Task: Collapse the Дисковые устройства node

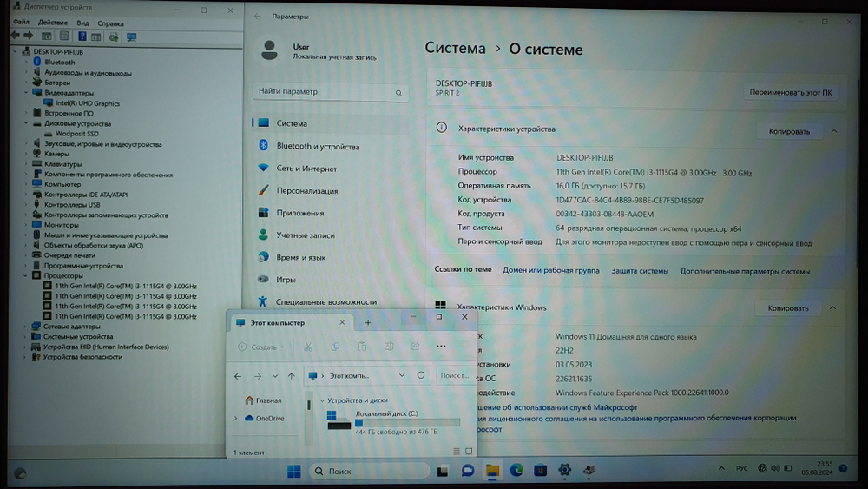Action: [25, 123]
